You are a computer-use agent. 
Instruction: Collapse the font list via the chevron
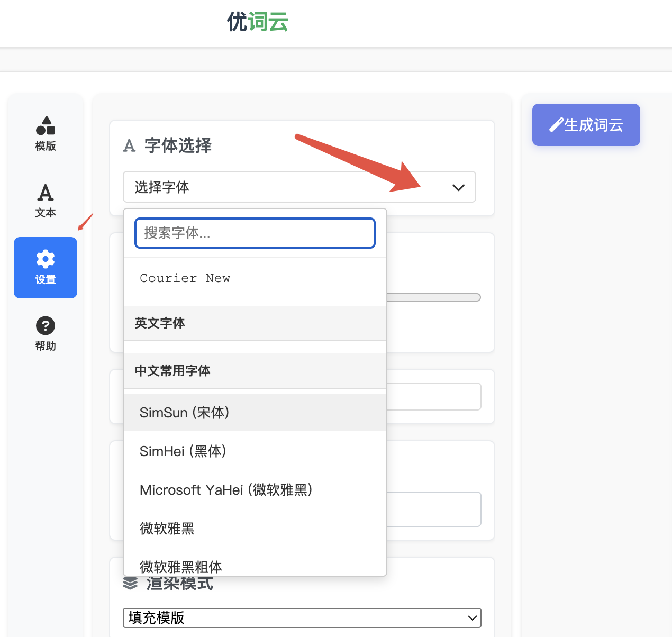coord(458,187)
